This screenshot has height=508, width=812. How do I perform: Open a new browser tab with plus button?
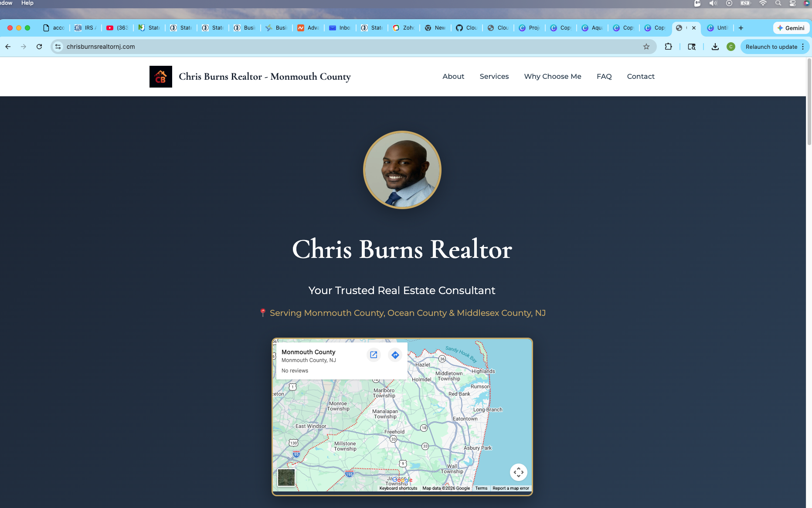click(x=741, y=27)
